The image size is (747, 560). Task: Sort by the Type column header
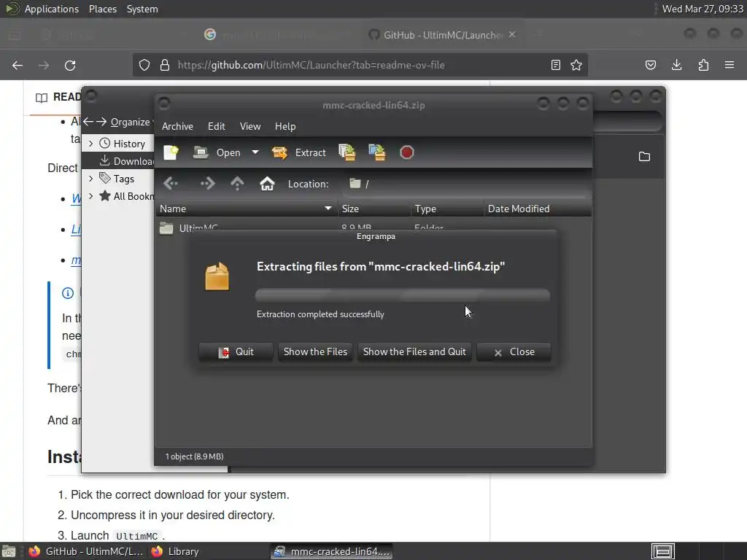click(x=447, y=209)
